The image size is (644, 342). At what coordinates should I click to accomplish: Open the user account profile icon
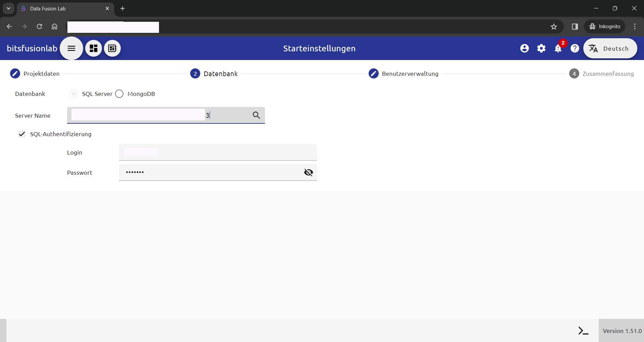pyautogui.click(x=525, y=48)
